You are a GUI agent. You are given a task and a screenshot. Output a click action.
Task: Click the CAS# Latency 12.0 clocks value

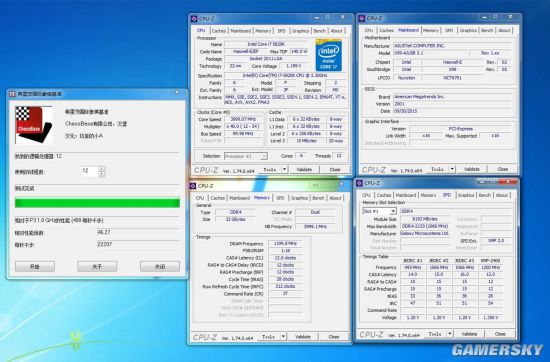click(285, 258)
